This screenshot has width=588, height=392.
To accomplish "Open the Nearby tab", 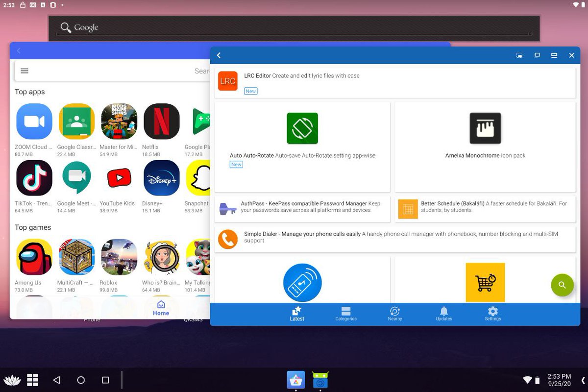I will pos(395,314).
